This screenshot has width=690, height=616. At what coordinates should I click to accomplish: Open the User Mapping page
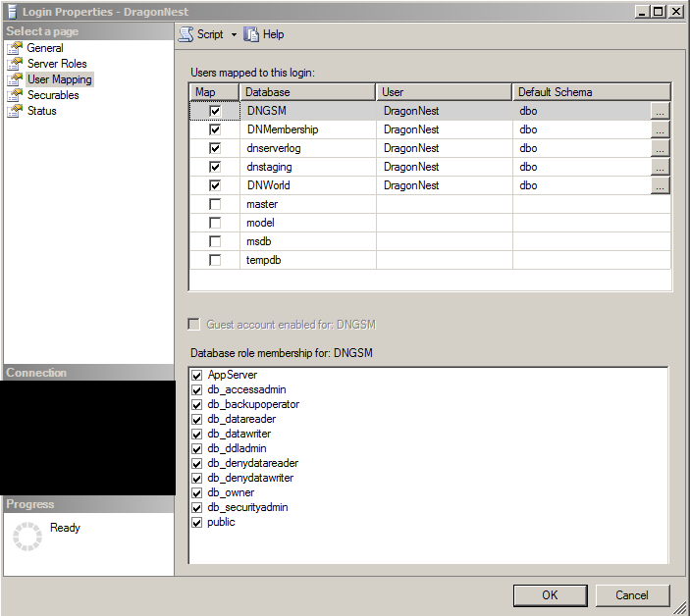(x=60, y=79)
